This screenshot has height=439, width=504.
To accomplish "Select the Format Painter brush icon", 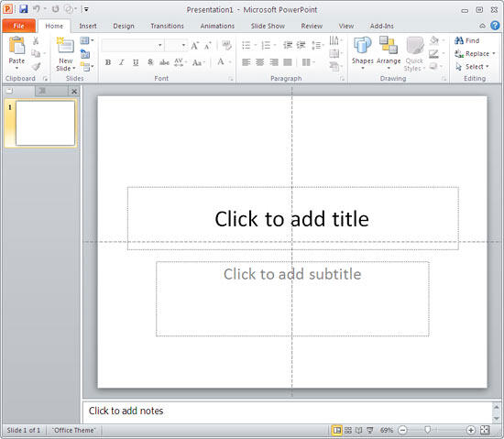I will coord(36,66).
